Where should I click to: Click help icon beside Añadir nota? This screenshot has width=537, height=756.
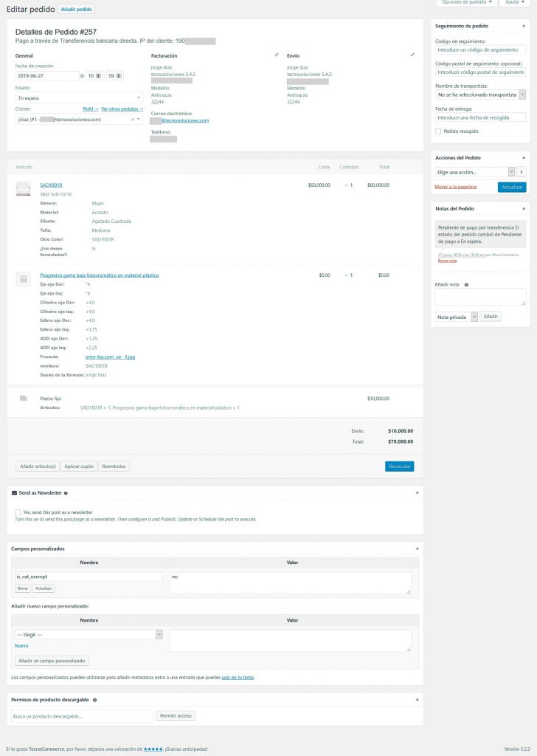[x=467, y=284]
